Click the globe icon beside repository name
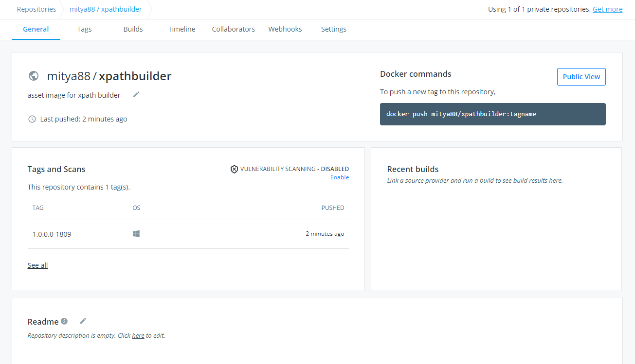Viewport: 635px width, 364px height. (x=33, y=76)
